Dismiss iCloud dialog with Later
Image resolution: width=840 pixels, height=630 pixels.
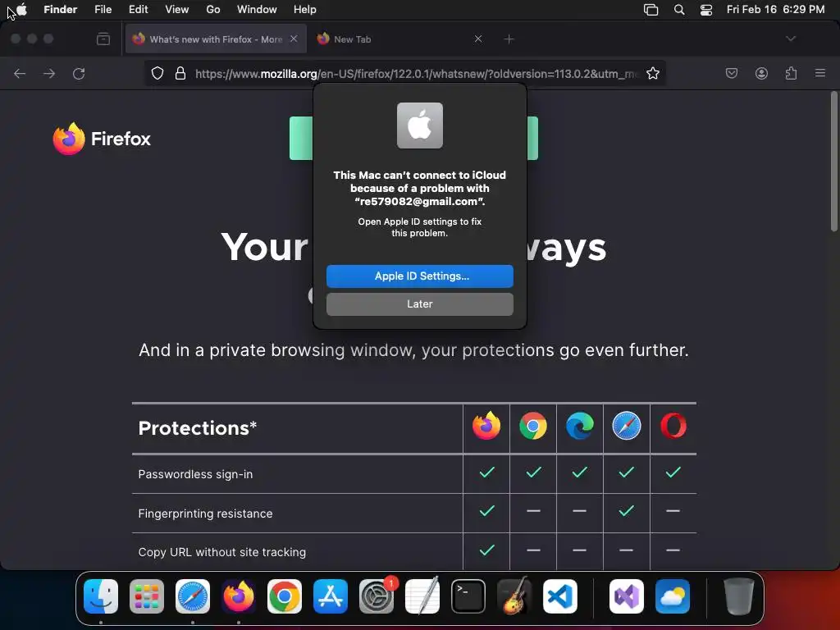point(420,304)
